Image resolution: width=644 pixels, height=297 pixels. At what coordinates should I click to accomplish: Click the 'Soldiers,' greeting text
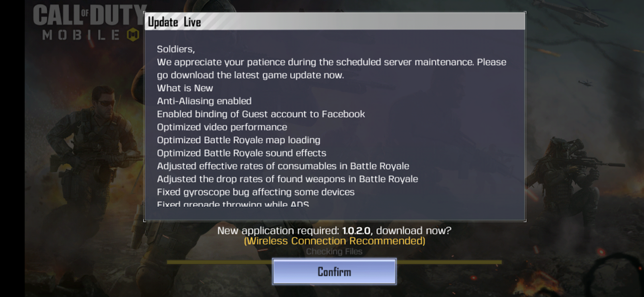(176, 49)
